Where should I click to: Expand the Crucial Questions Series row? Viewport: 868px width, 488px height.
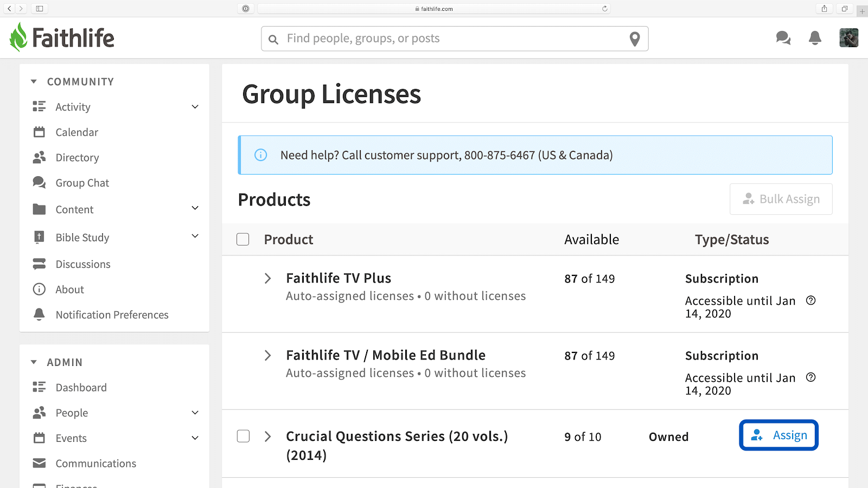pyautogui.click(x=267, y=436)
